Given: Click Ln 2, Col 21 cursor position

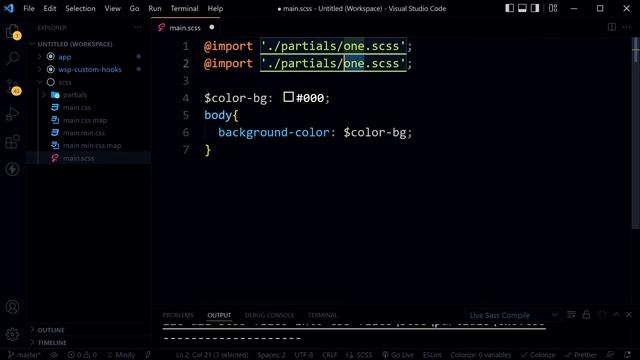Looking at the screenshot, I should [212, 355].
